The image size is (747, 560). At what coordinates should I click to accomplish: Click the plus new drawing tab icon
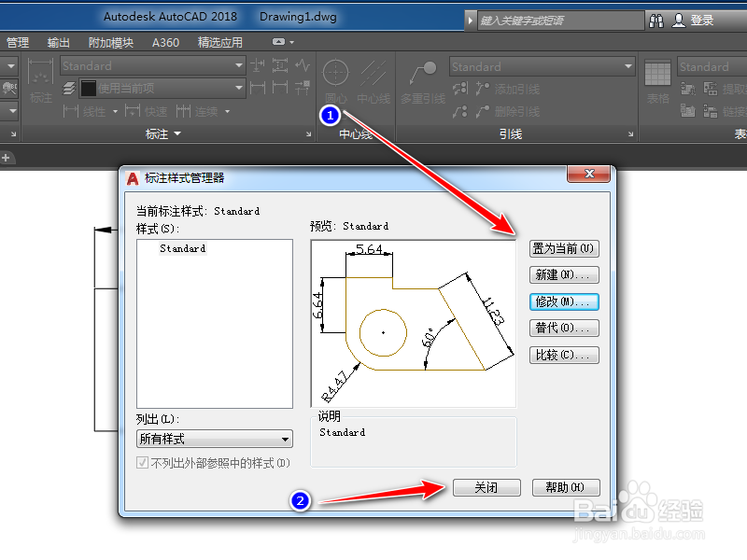tap(6, 158)
